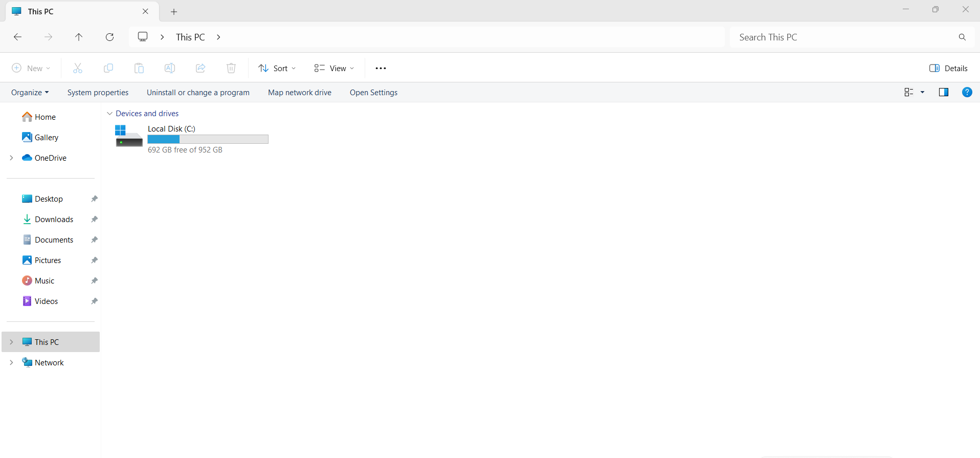Screen dimensions: 980x458
Task: Open the view options dropdown arrow
Action: click(923, 92)
